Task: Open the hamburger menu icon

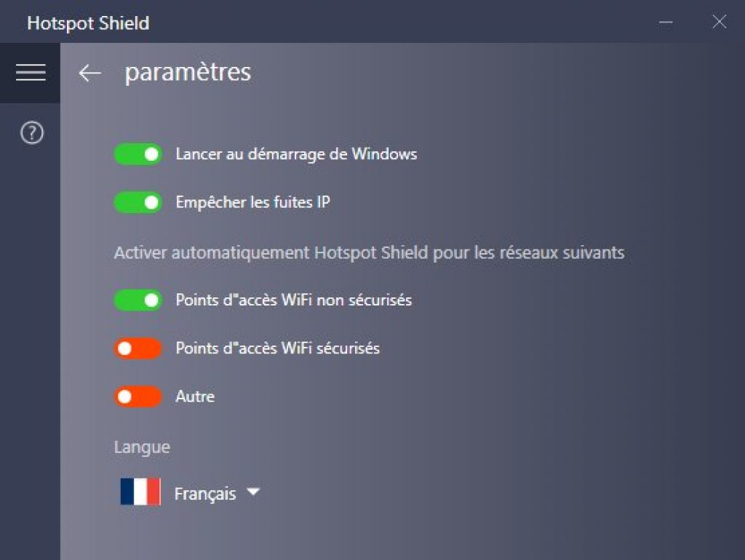Action: point(31,73)
